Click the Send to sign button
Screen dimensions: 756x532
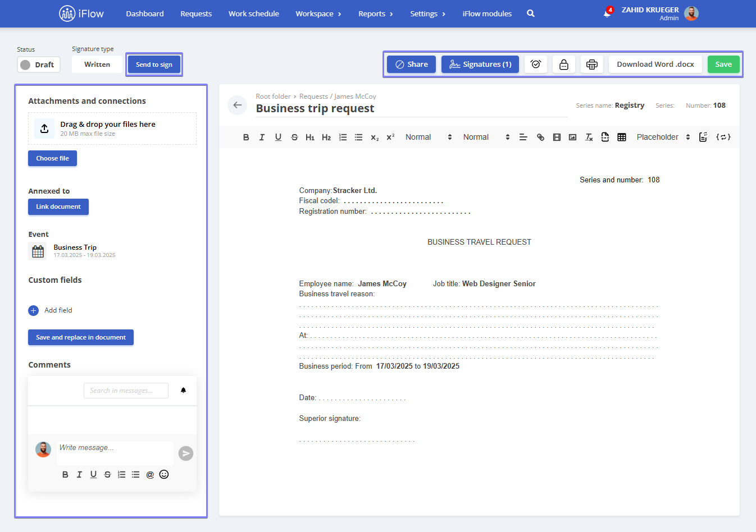[154, 65]
